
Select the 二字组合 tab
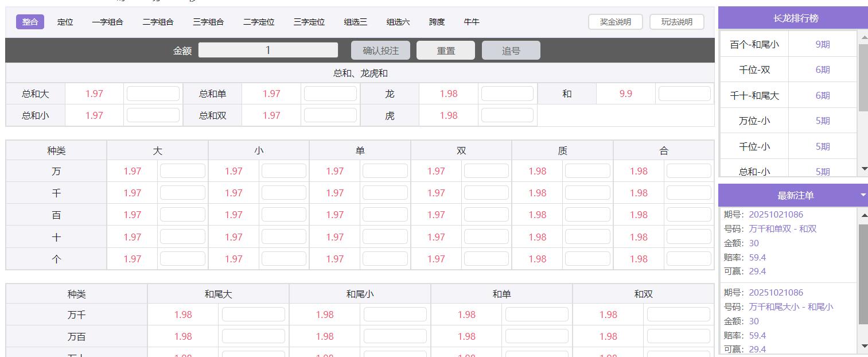(159, 21)
